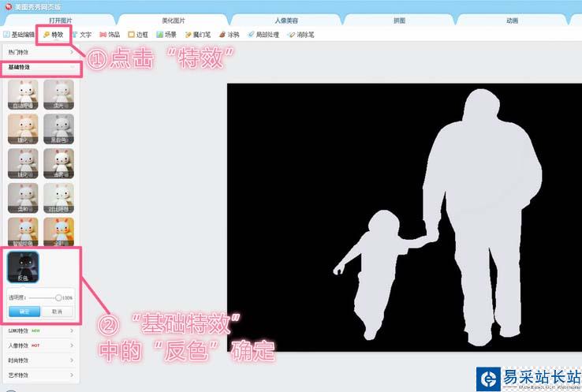Image resolution: width=582 pixels, height=392 pixels.
Task: Apply the pale washed-out effect thumbnail in fourth row
Action: [x=58, y=198]
